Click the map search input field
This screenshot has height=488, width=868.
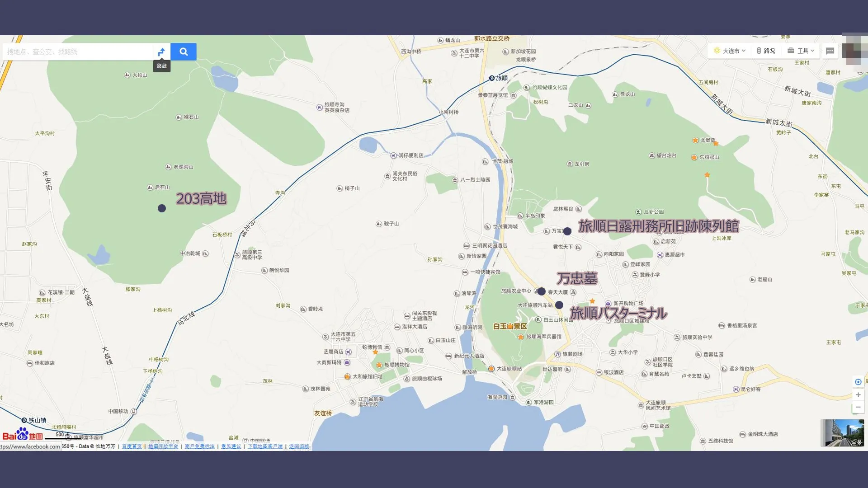point(78,52)
